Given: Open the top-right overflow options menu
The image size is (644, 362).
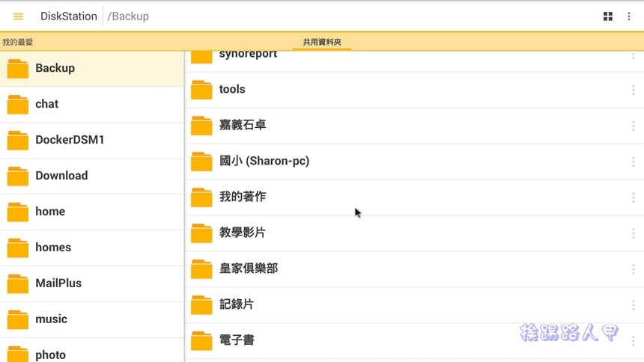Looking at the screenshot, I should pos(629,16).
